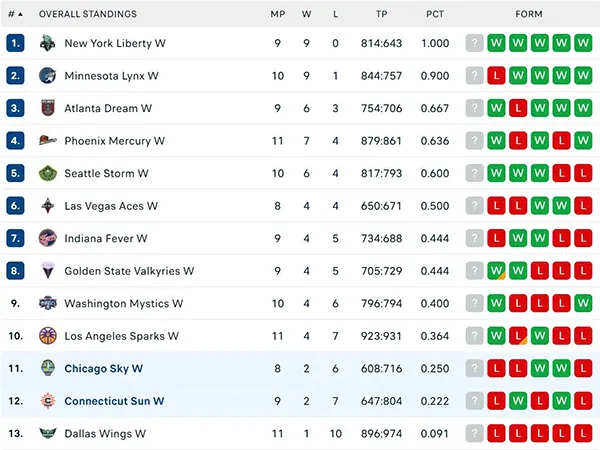600x450 pixels.
Task: Click next-match question mark for Dallas Wings
Action: pos(474,434)
